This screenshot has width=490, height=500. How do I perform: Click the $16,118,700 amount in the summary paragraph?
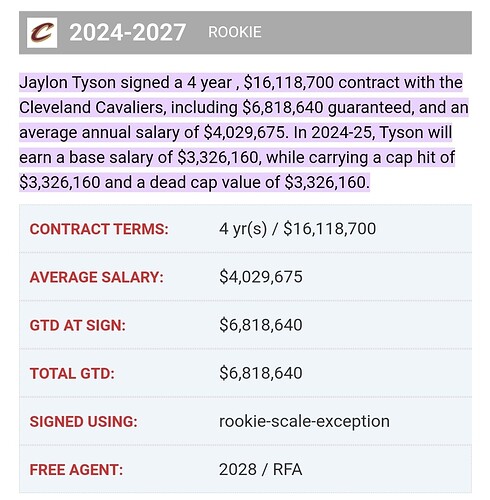(x=289, y=82)
